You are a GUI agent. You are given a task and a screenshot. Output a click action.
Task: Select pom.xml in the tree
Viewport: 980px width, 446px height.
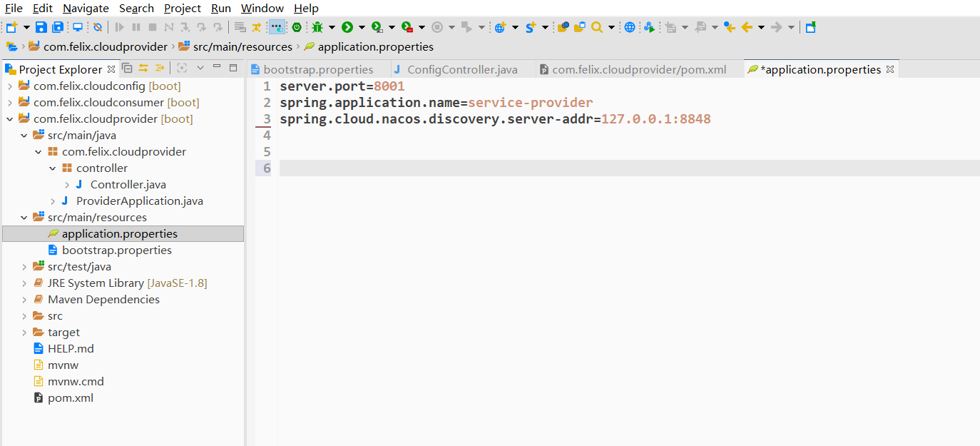(71, 398)
